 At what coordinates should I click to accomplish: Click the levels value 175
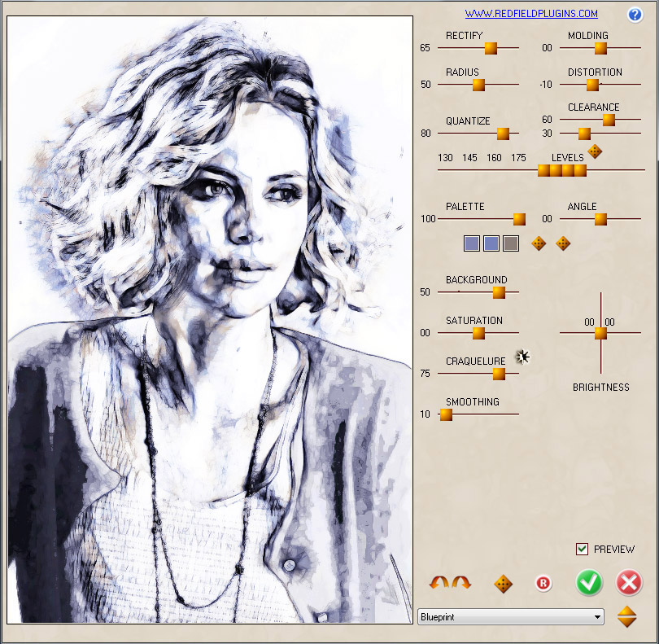518,158
